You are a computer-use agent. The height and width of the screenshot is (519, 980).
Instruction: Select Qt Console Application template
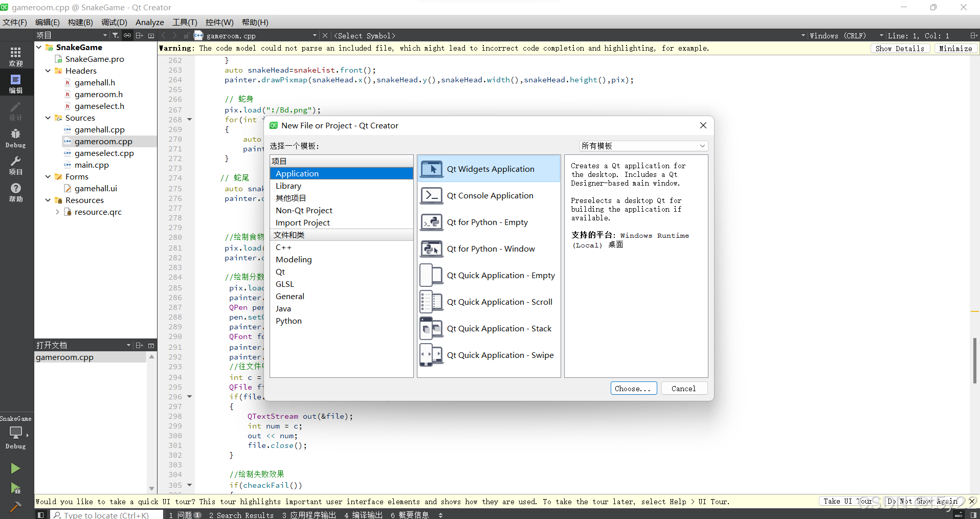click(489, 195)
